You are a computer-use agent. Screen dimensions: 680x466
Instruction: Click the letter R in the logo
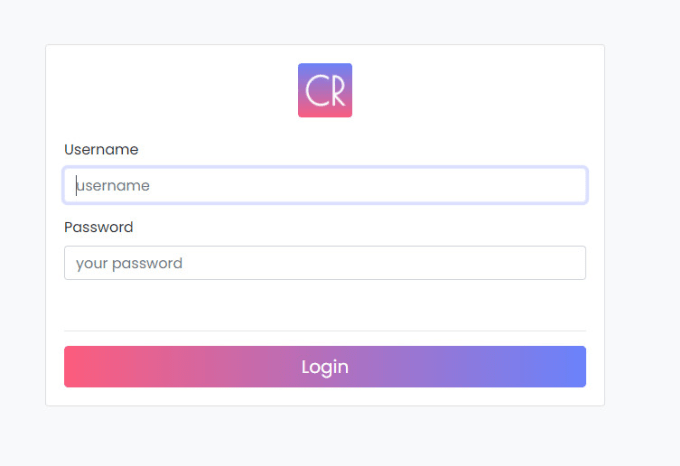pos(336,91)
